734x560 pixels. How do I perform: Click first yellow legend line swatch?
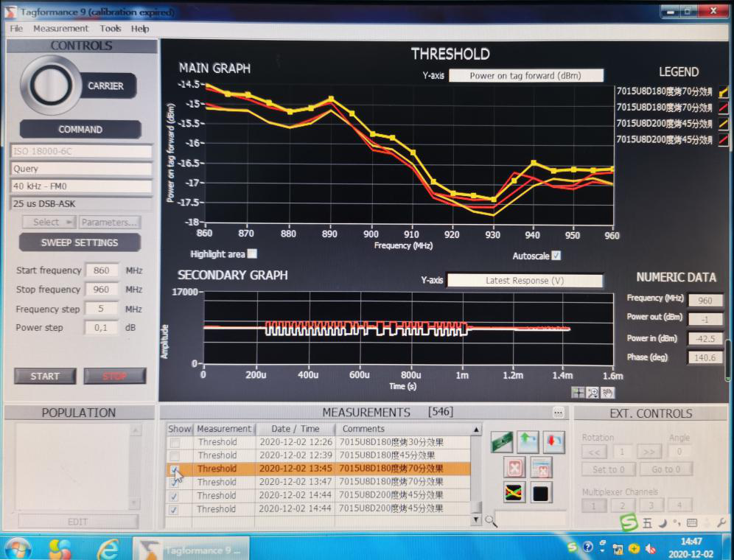[x=724, y=92]
